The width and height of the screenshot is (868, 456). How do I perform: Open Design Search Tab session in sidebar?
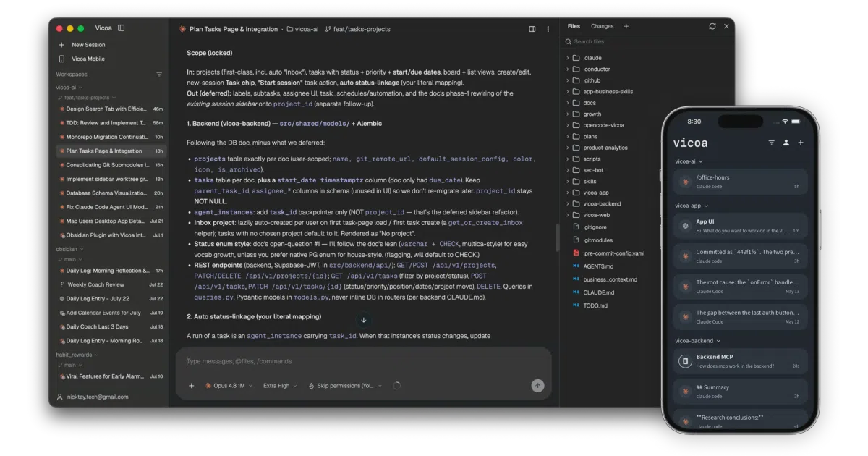click(111, 109)
